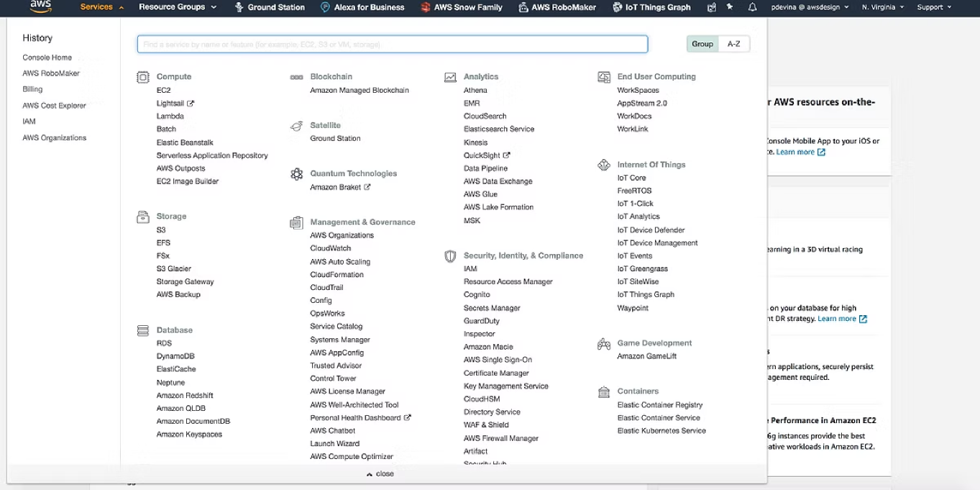Open the IoT Greengrass link

pyautogui.click(x=643, y=269)
